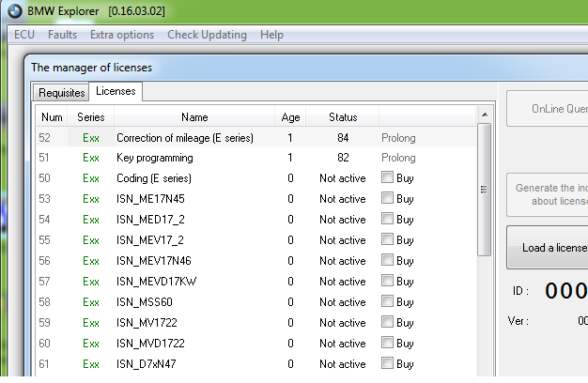Tick Buy checkbox for ISN_ME17N45
588x383 pixels.
pos(387,198)
